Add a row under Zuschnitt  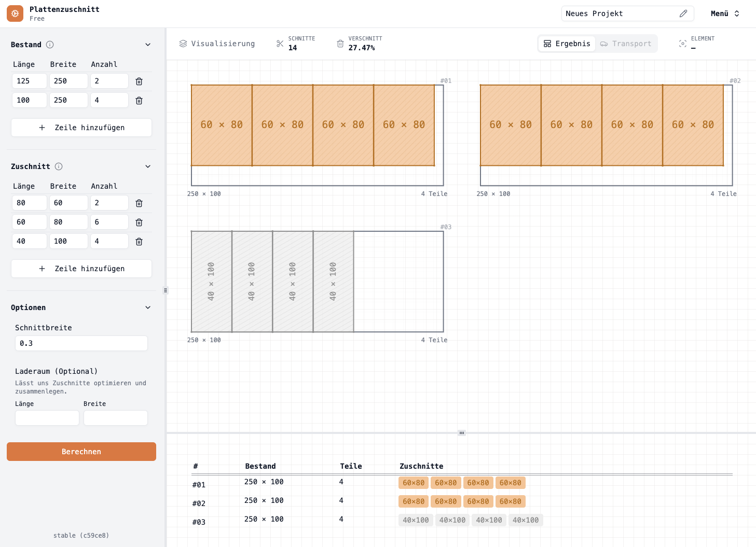81,269
